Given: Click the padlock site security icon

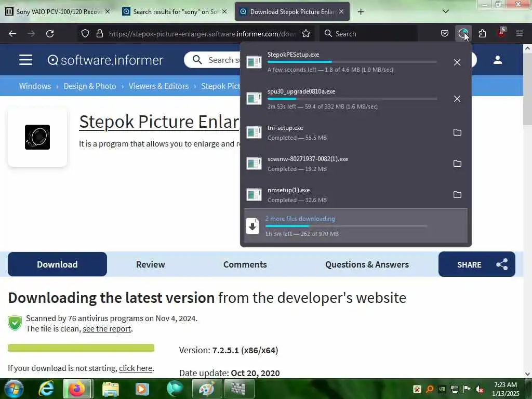Looking at the screenshot, I should coord(99,34).
